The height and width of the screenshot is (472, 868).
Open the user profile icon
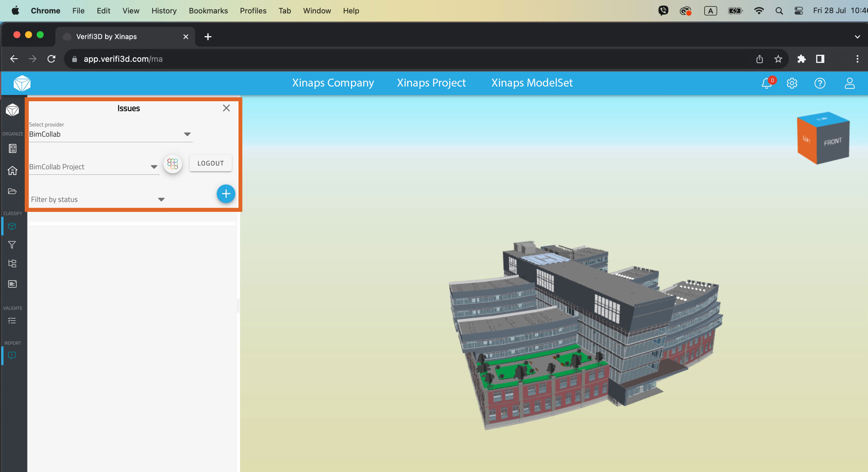coord(849,83)
